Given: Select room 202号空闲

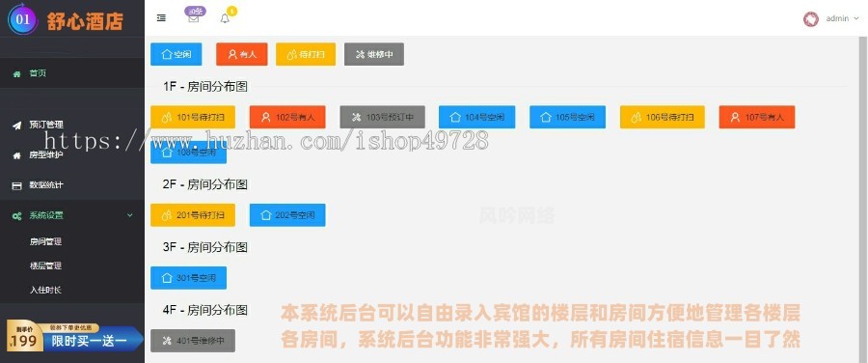Looking at the screenshot, I should 287,215.
